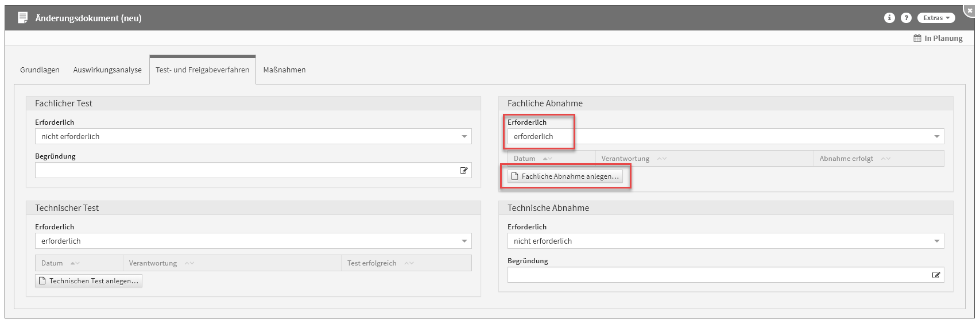The width and height of the screenshot is (980, 323).
Task: Open the Extras dropdown menu
Action: [936, 18]
